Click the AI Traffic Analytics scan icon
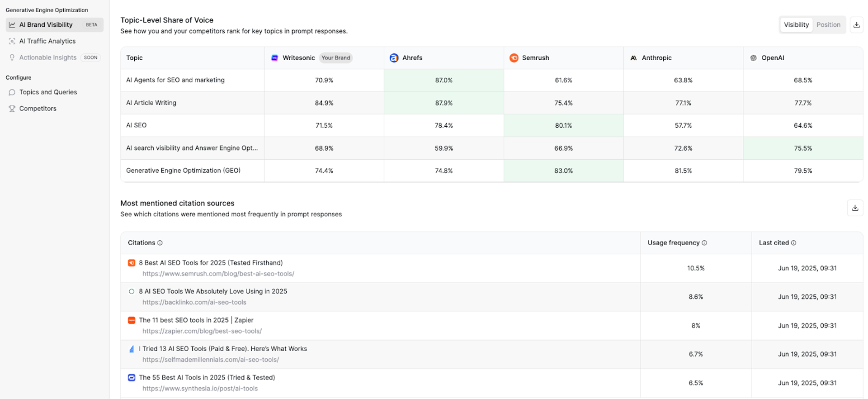Viewport: 868px width, 399px height. (x=12, y=41)
